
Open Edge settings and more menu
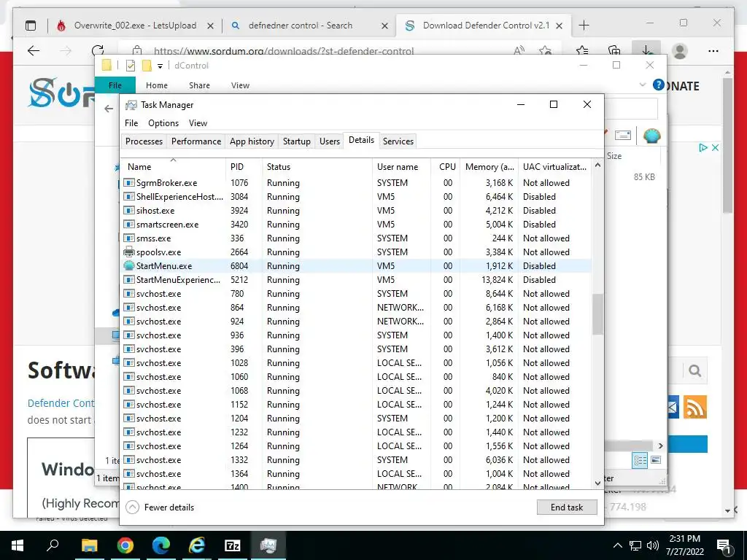point(713,50)
